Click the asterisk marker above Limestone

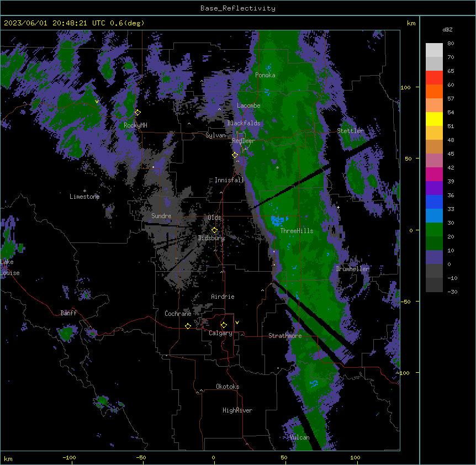(x=84, y=191)
